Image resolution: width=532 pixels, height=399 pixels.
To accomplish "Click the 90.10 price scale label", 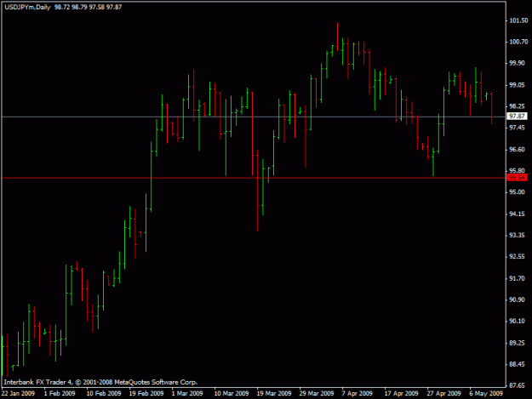I will click(518, 321).
